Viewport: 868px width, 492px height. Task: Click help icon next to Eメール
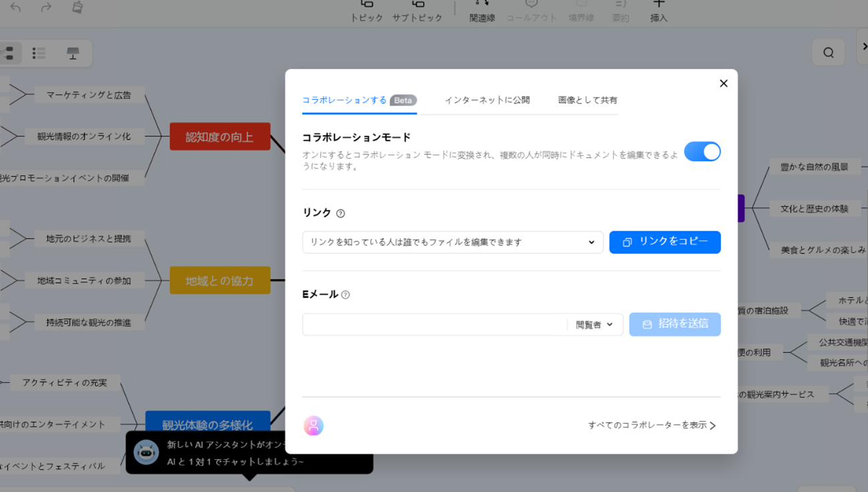click(x=345, y=295)
